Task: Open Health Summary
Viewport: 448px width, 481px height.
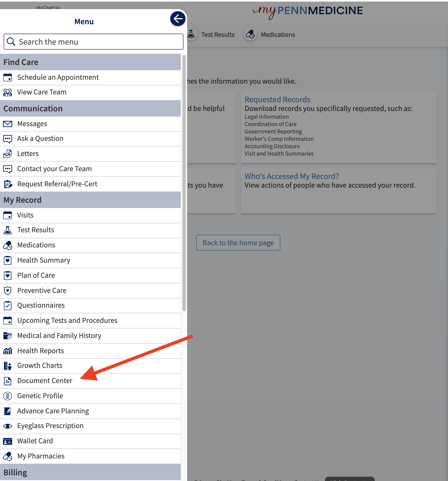Action: [90, 260]
